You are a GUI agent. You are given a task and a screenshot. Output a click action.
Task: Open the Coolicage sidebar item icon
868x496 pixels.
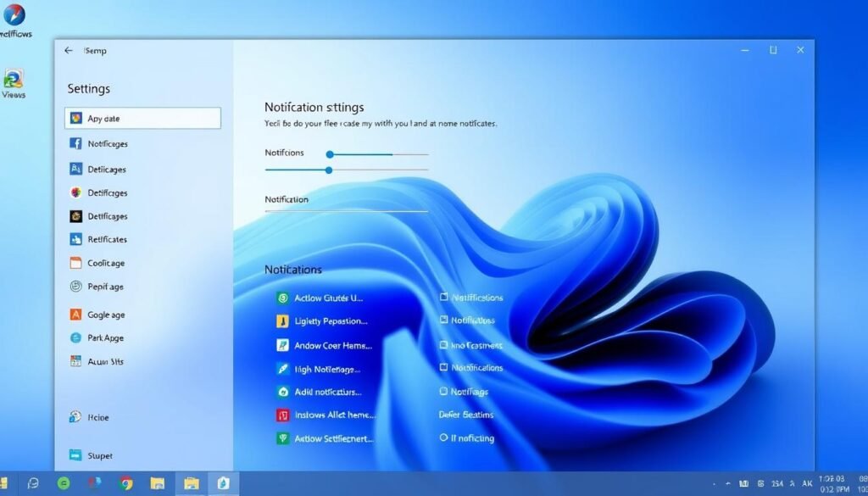pos(75,264)
